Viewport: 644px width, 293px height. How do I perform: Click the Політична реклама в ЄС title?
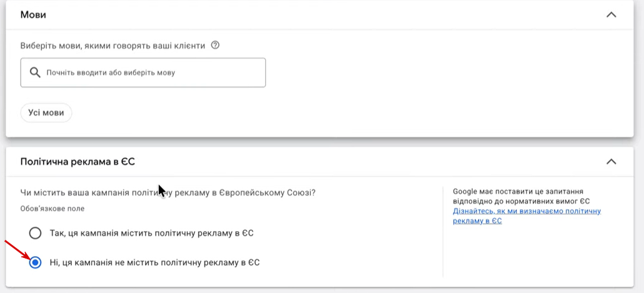pyautogui.click(x=78, y=162)
